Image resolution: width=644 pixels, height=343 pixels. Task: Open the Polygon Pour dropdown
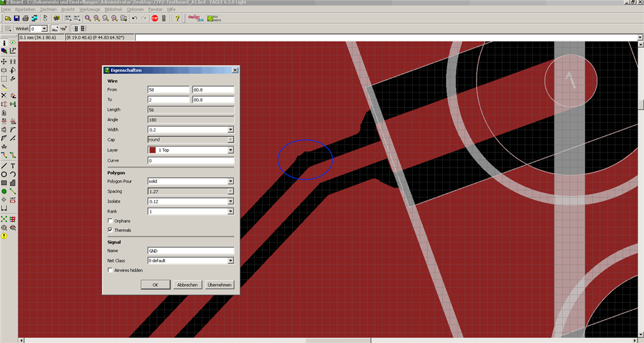coord(231,181)
